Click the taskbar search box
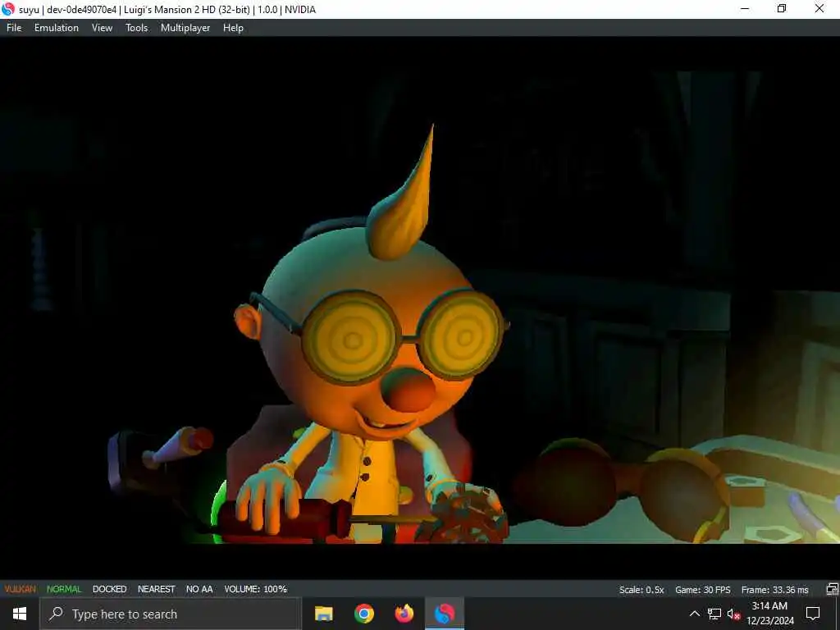The image size is (840, 630). point(171,614)
